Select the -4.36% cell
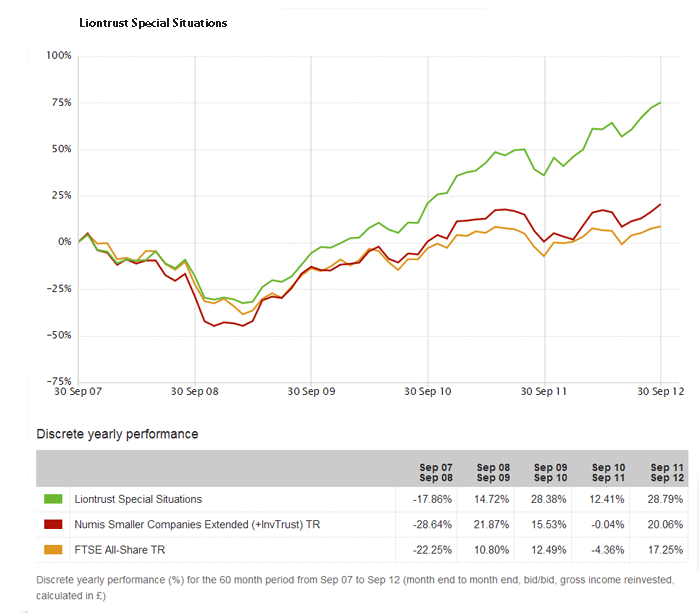 click(x=607, y=550)
